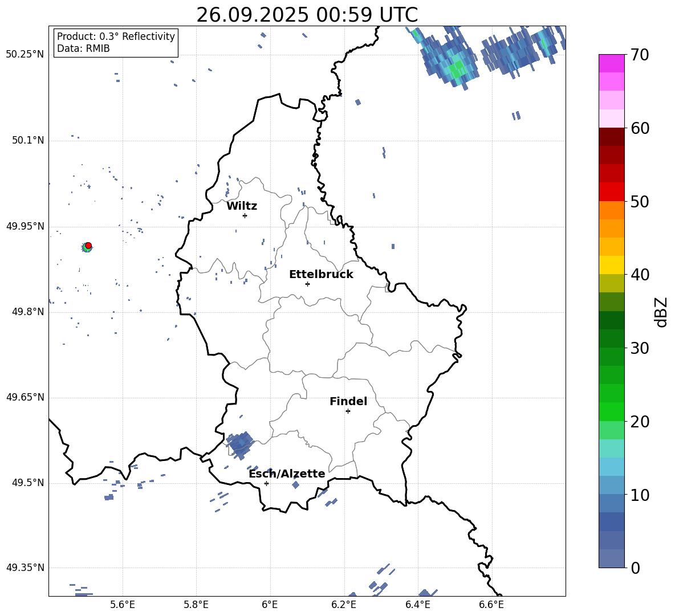Click the 0 tick on the colorbar
The width and height of the screenshot is (675, 616).
(x=635, y=568)
